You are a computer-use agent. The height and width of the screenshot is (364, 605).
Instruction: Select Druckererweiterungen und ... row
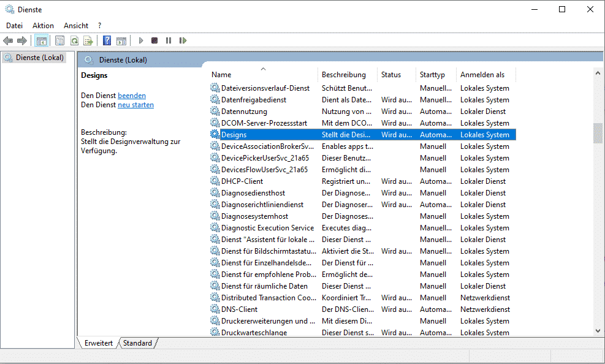(x=363, y=321)
